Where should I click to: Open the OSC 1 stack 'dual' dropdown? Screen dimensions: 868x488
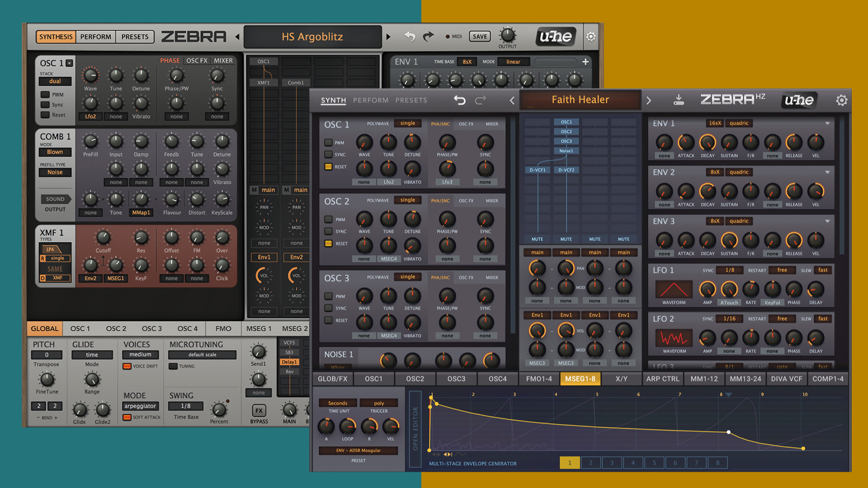pos(55,81)
